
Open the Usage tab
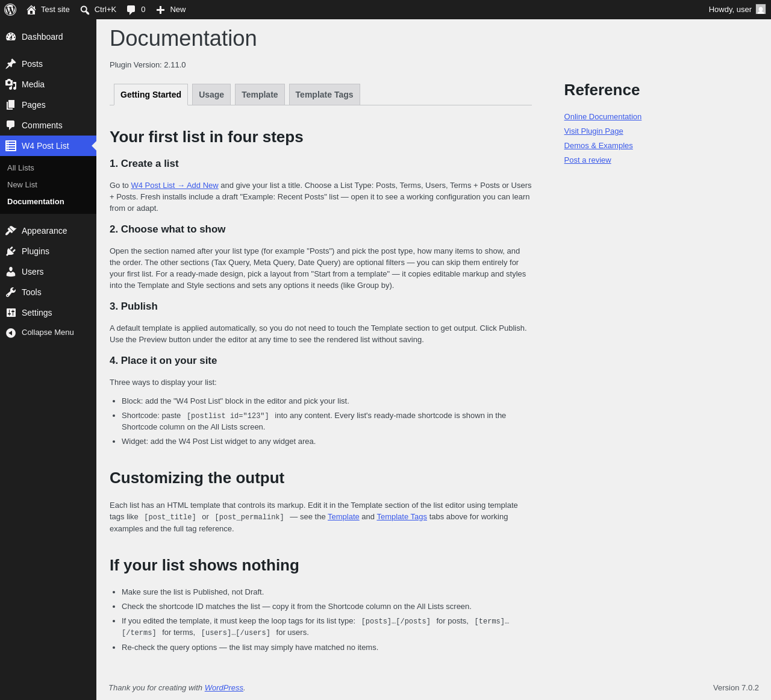[211, 95]
